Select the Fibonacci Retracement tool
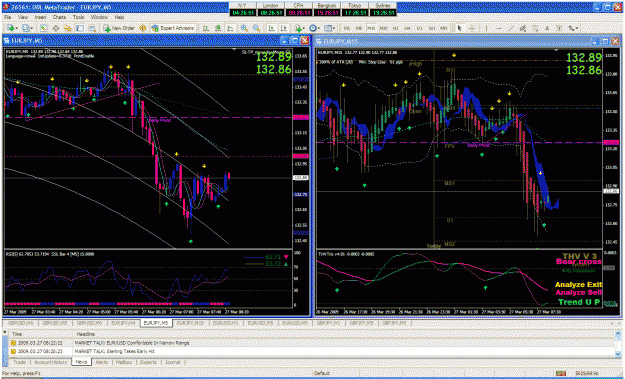 point(535,28)
